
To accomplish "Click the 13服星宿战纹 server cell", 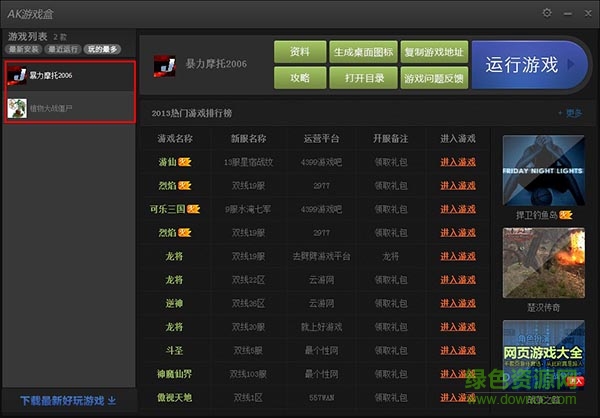I will 248,162.
